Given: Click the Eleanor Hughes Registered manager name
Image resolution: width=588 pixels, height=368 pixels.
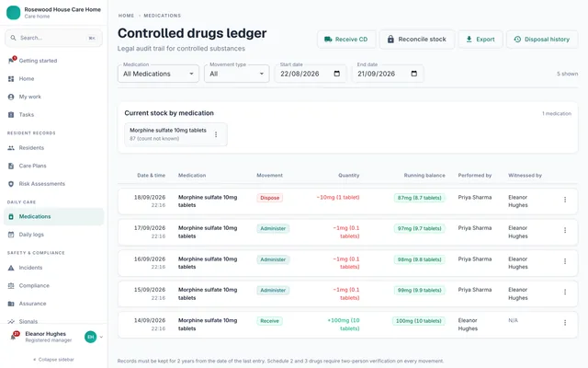Looking at the screenshot, I should (48, 337).
